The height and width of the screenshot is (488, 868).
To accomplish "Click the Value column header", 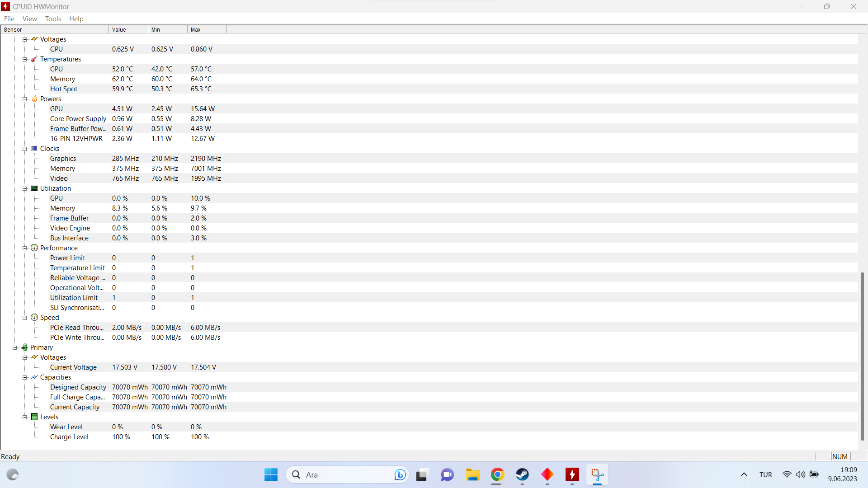I will click(x=128, y=30).
